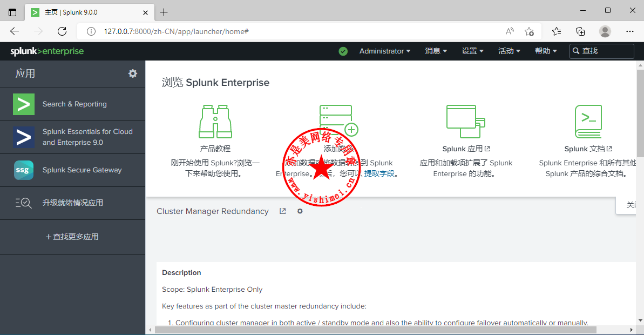Go back with browser back arrow
This screenshot has width=644, height=335.
(15, 31)
